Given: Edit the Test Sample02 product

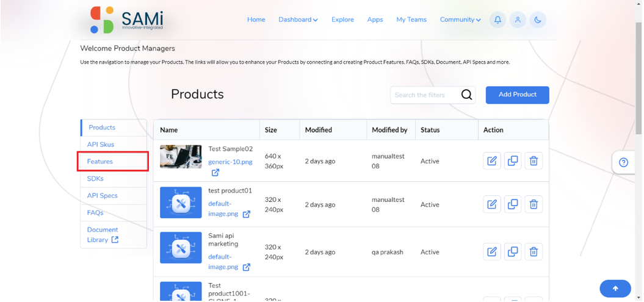Looking at the screenshot, I should (492, 161).
